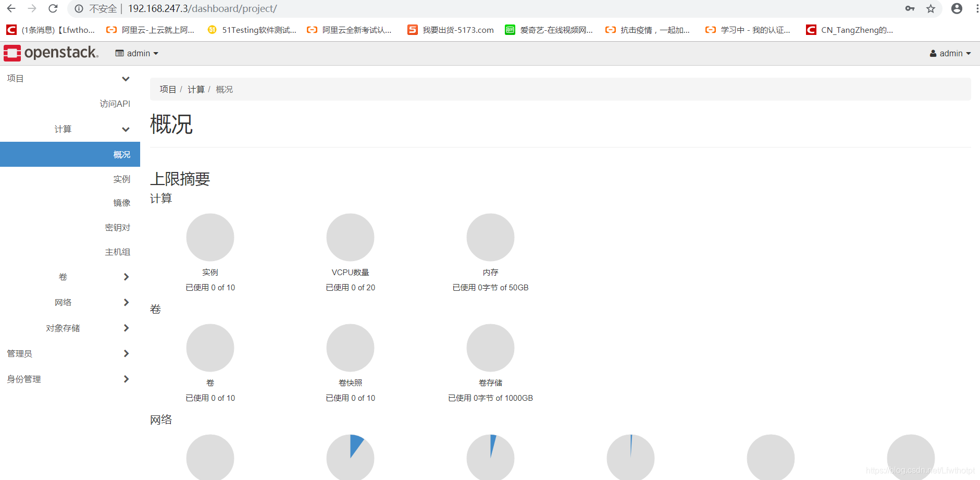
Task: Open the Lfwtho CSDN bookmark
Action: [51, 30]
